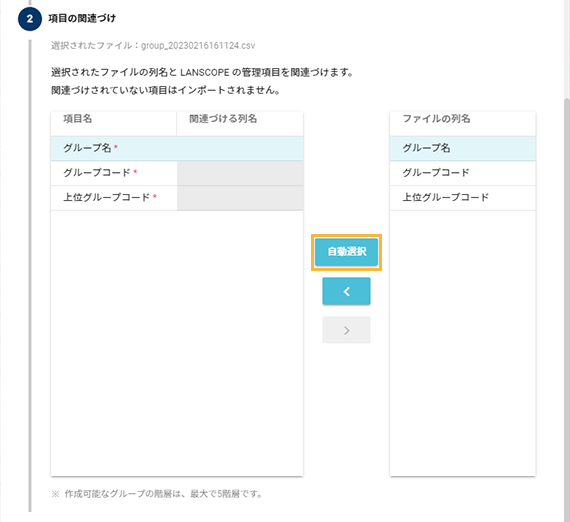Screen dimensions: 570x522
Task: Select グループコード in the file column list
Action: point(462,173)
